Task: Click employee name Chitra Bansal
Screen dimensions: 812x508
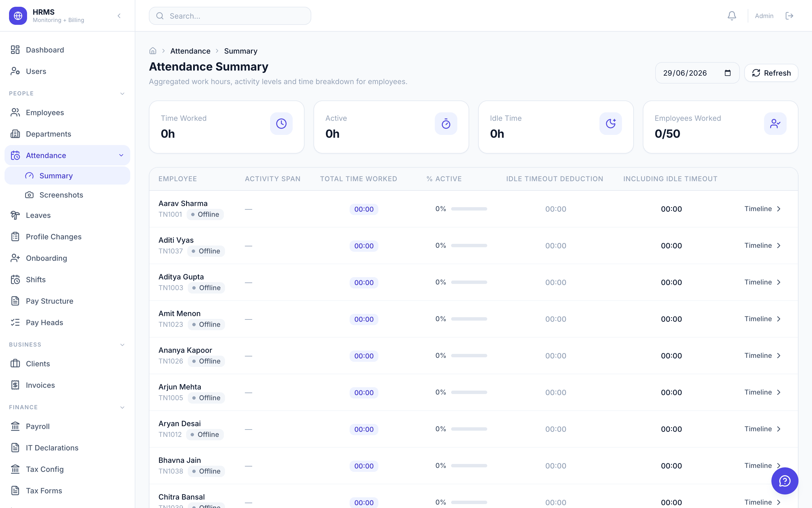Action: [x=182, y=497]
